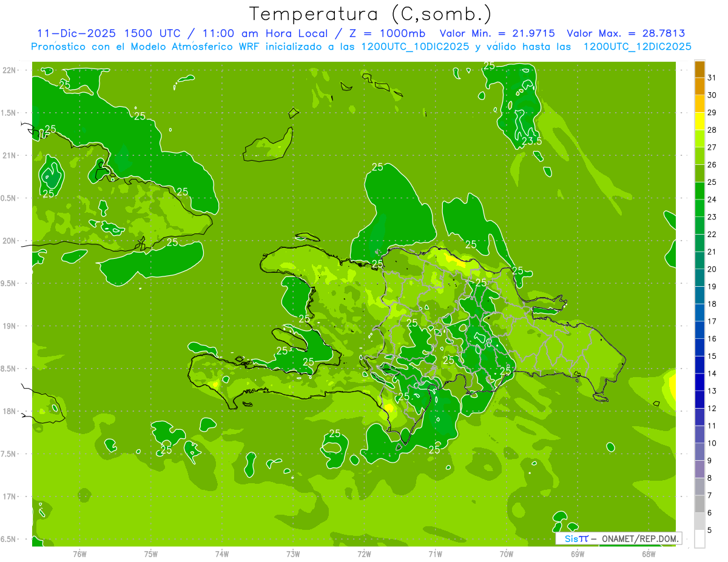Click the "72W" longitude axis label
The width and height of the screenshot is (728, 562).
coord(364,554)
